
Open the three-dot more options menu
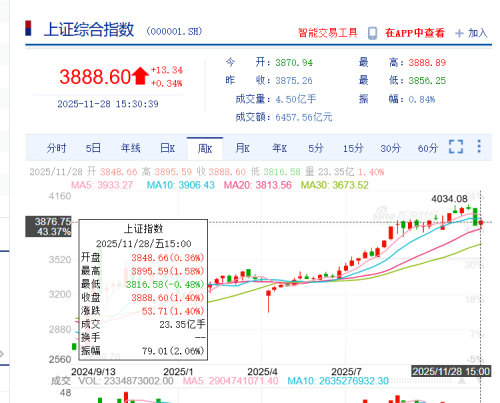479,146
